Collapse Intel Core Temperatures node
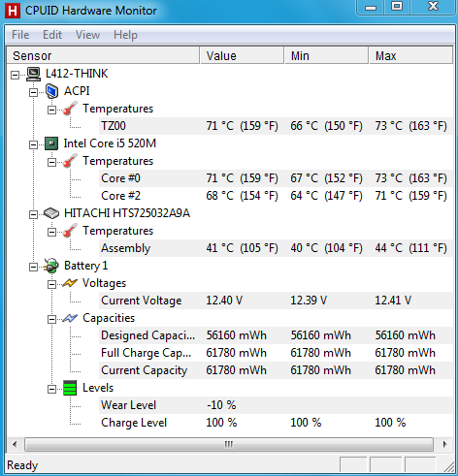Screen dimensions: 458x476 (x=51, y=163)
